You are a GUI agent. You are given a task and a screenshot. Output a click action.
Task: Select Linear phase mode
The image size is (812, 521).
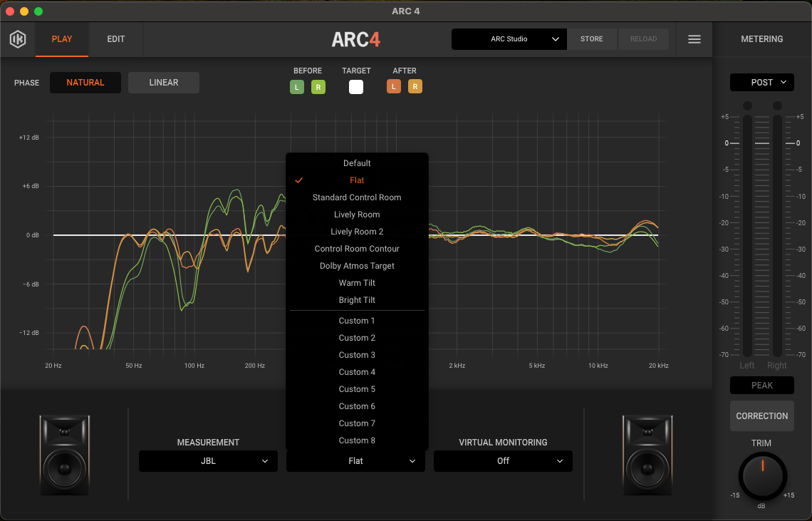[164, 83]
